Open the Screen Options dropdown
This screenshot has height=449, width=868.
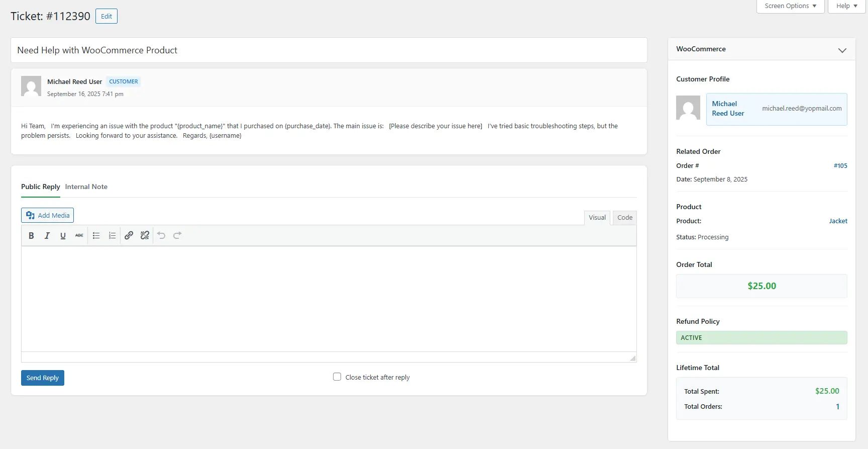(790, 6)
